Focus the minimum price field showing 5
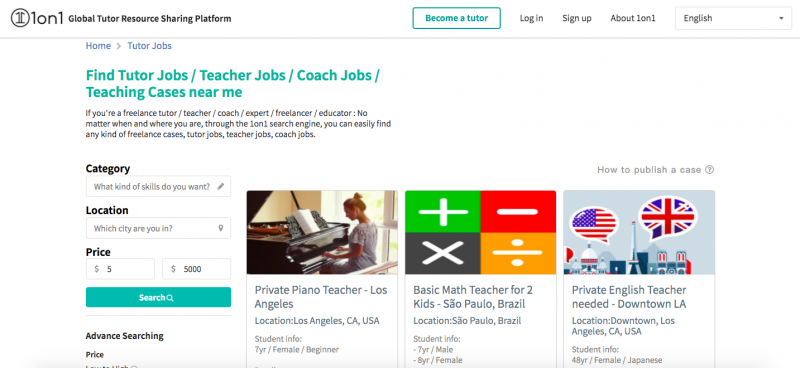Screen dimensions: 800x368 (120, 269)
